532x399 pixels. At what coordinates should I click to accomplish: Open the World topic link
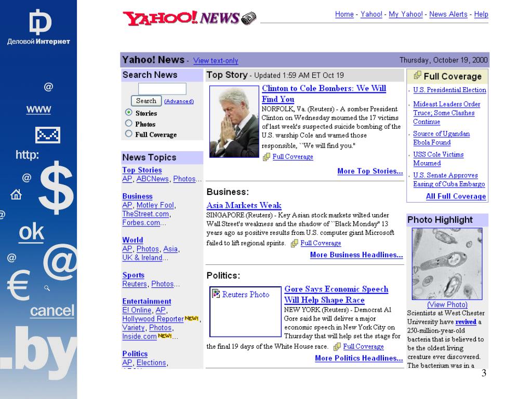[132, 240]
